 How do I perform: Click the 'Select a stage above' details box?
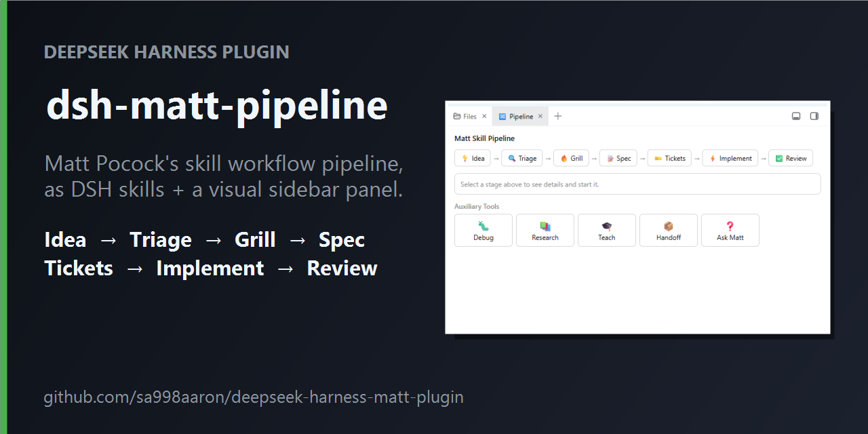point(637,184)
